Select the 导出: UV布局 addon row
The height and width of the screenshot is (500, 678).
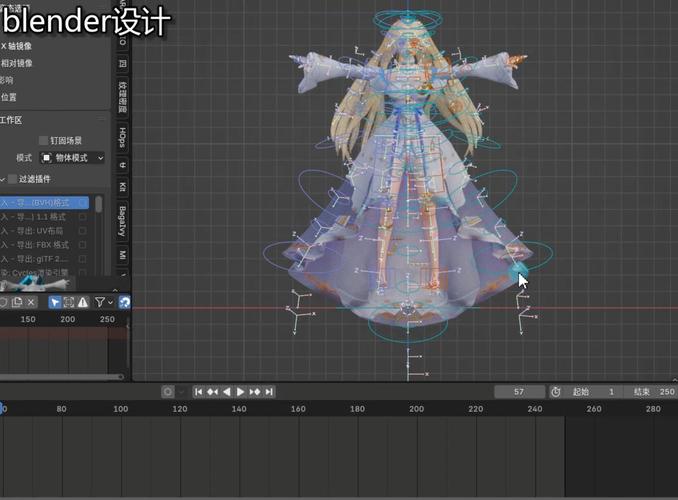pos(45,231)
